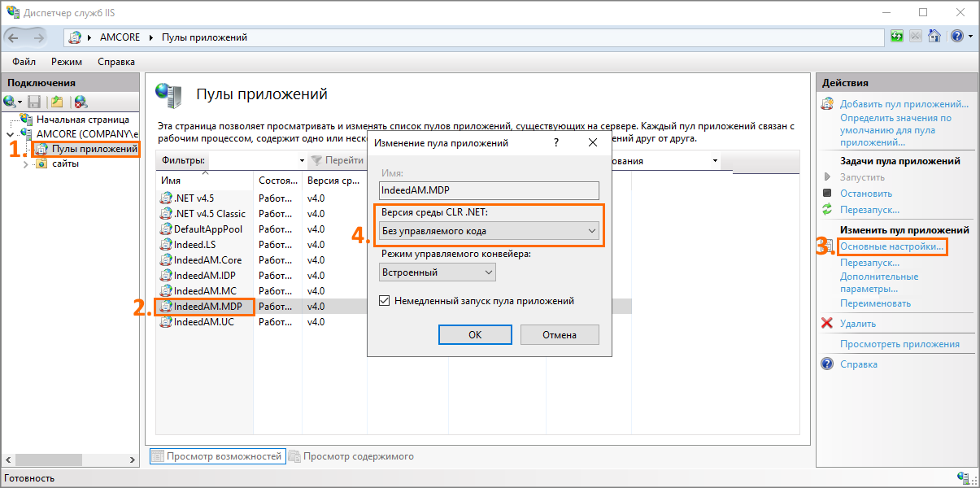Expand the сайты tree node

pyautogui.click(x=25, y=163)
